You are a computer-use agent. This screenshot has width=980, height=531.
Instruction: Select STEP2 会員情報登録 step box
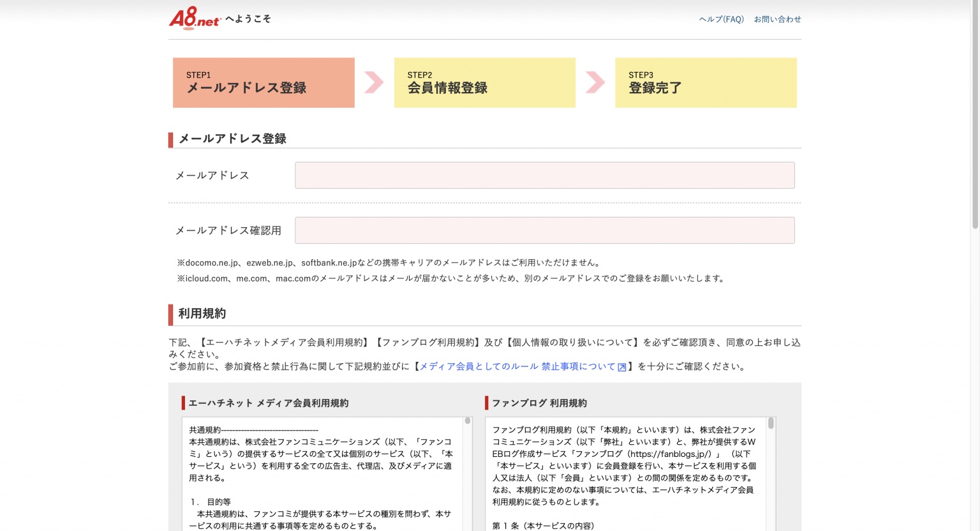[485, 83]
